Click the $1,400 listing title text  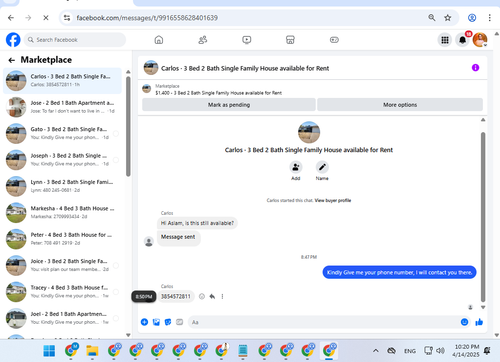[x=218, y=93]
